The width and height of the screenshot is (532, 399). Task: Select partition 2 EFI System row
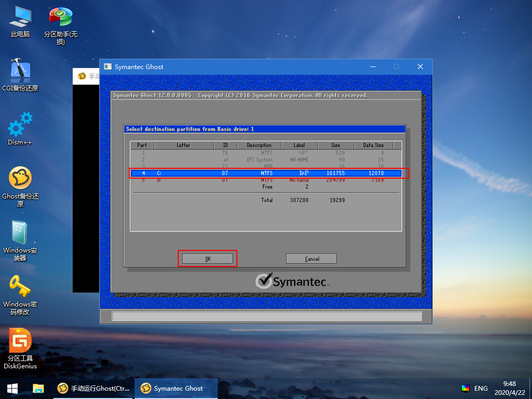point(266,159)
